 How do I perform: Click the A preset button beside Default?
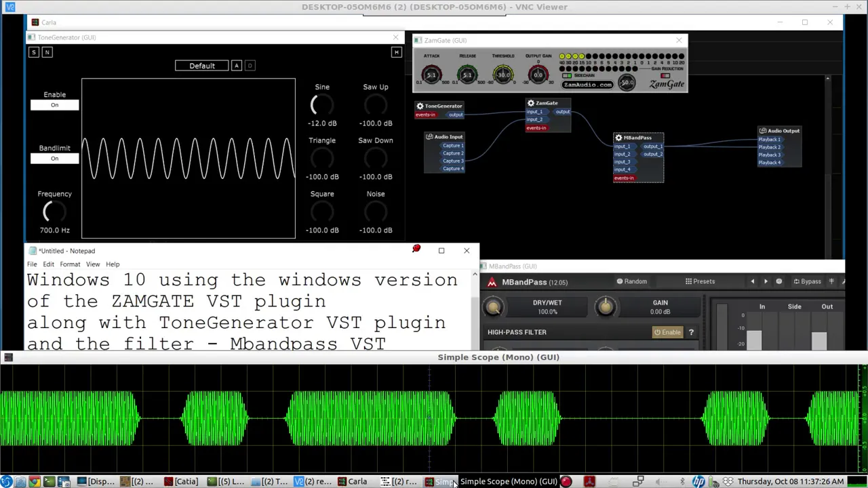pyautogui.click(x=237, y=66)
